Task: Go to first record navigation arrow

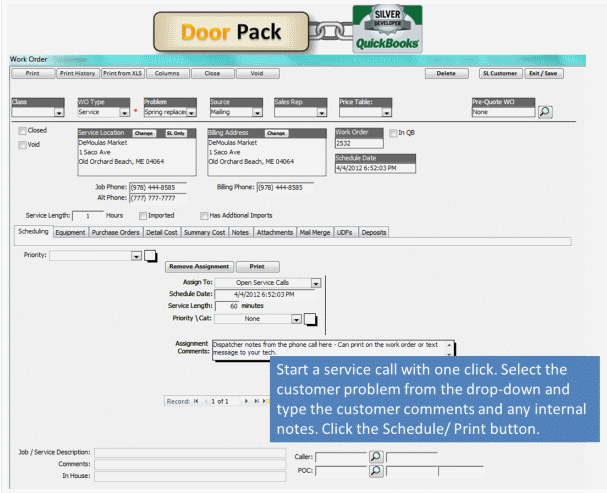Action: click(196, 401)
